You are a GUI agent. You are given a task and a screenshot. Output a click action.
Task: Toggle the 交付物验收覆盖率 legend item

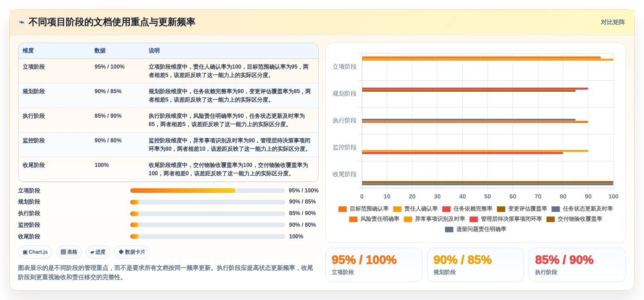575,219
